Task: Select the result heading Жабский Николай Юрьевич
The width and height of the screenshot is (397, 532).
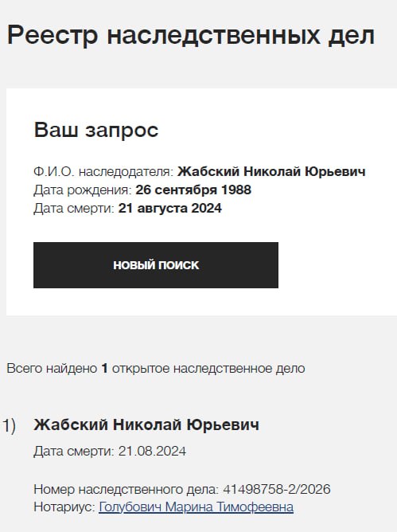Action: (146, 424)
